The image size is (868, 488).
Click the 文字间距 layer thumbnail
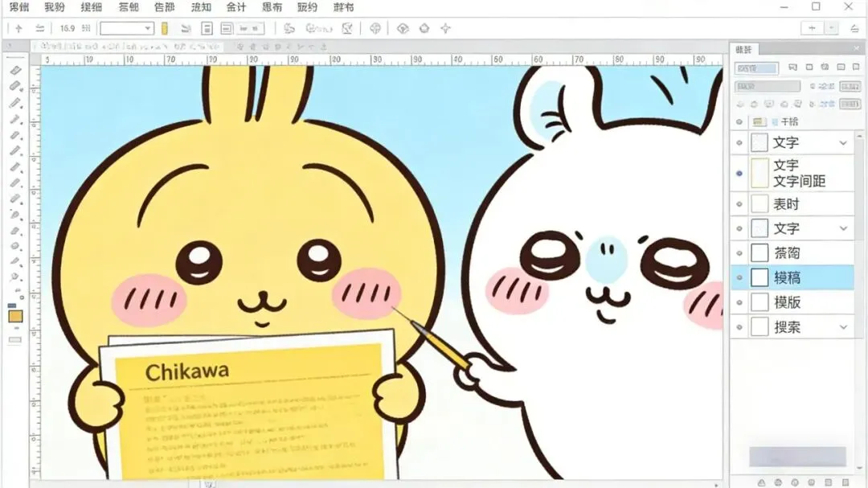pyautogui.click(x=759, y=173)
